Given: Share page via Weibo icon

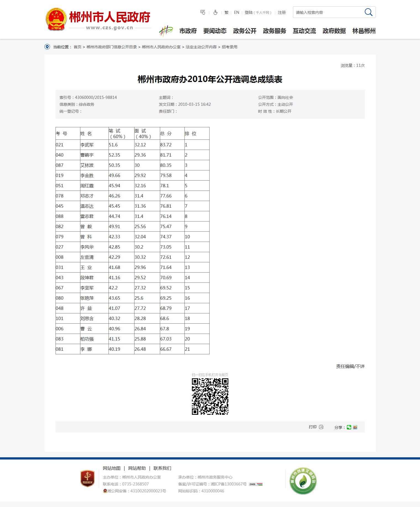Looking at the screenshot, I should point(355,427).
